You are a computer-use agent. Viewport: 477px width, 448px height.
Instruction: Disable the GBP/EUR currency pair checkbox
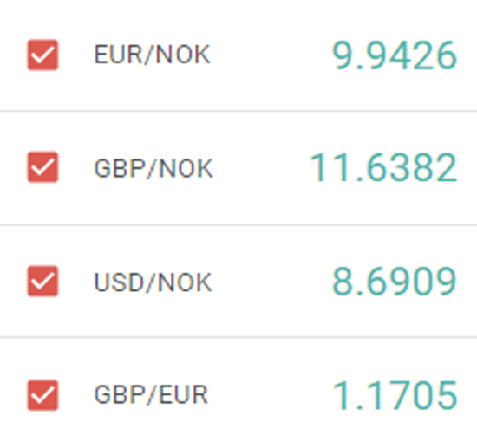coord(42,395)
